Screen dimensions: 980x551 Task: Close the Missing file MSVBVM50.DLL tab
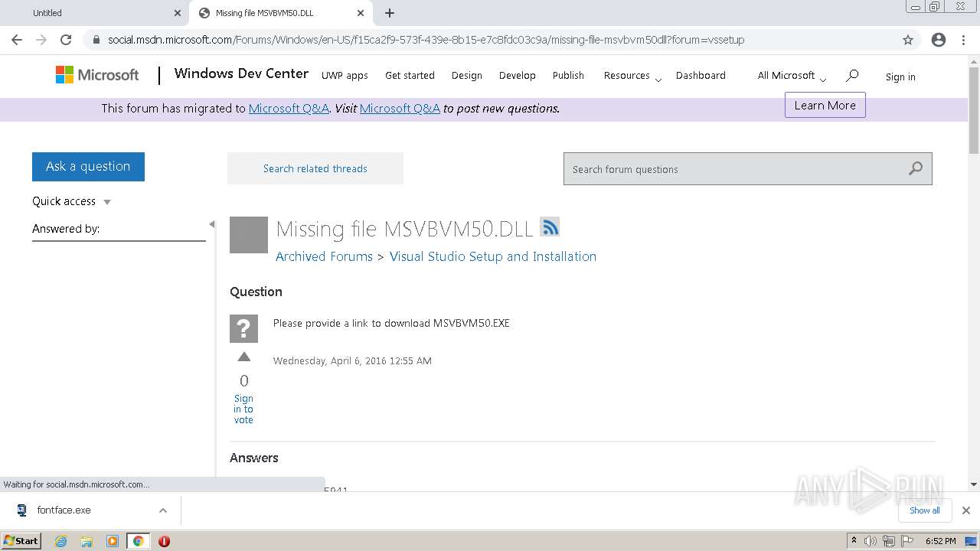361,13
